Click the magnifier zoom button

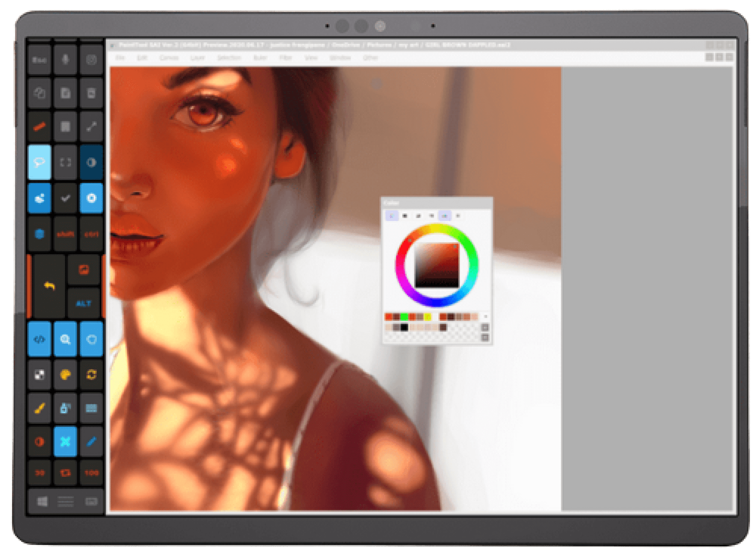[65, 339]
